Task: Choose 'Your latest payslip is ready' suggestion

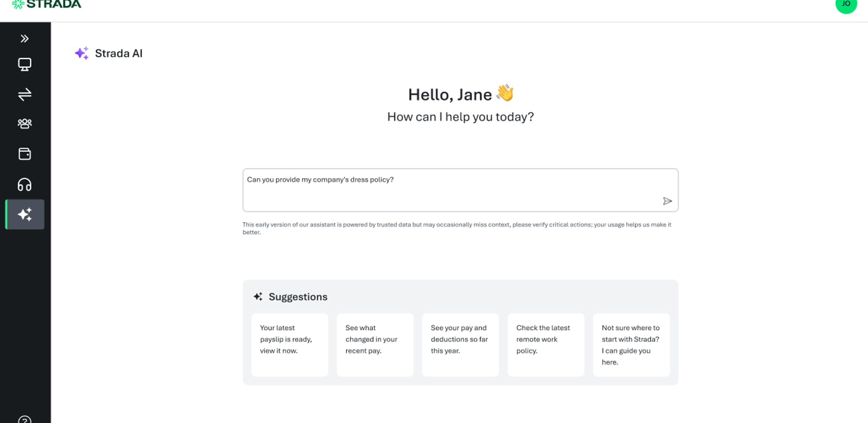Action: 289,344
